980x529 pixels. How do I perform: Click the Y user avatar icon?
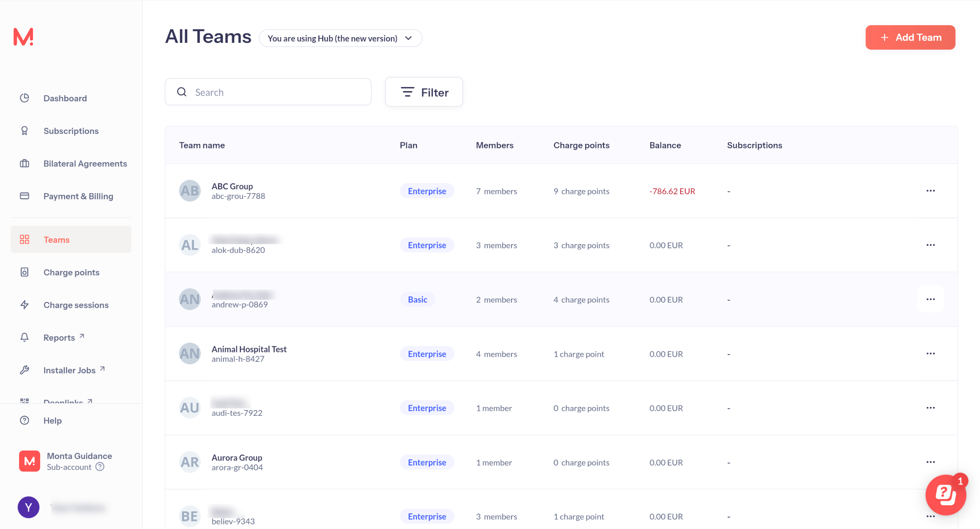(28, 507)
